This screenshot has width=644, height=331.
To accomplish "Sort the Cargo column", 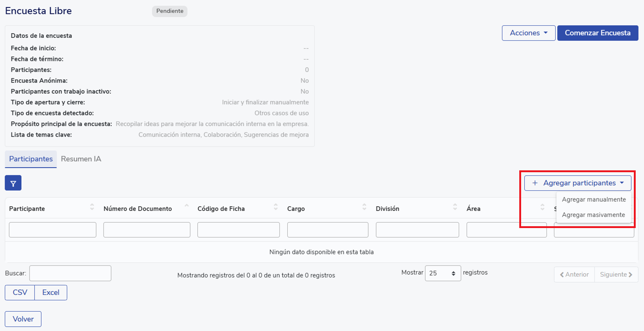I will [364, 207].
